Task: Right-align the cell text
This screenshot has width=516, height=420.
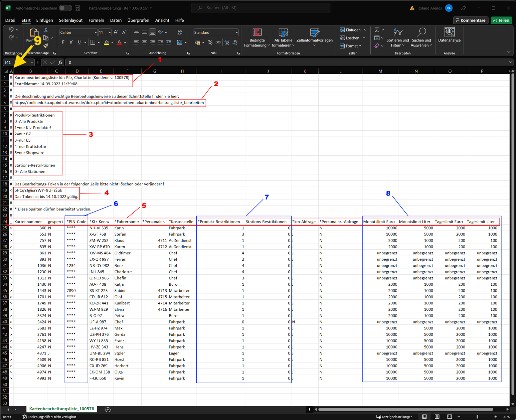Action: [x=152, y=42]
